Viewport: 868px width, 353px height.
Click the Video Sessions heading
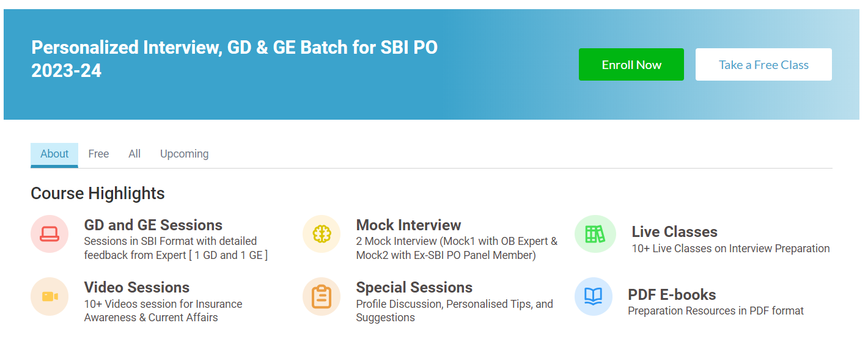(x=137, y=287)
